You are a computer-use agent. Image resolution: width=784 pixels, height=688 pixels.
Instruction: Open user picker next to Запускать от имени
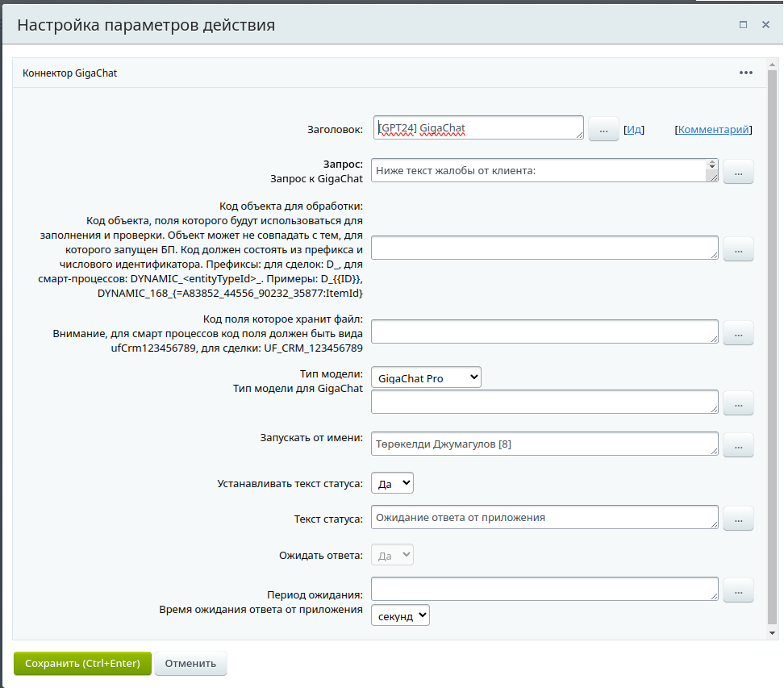point(738,444)
